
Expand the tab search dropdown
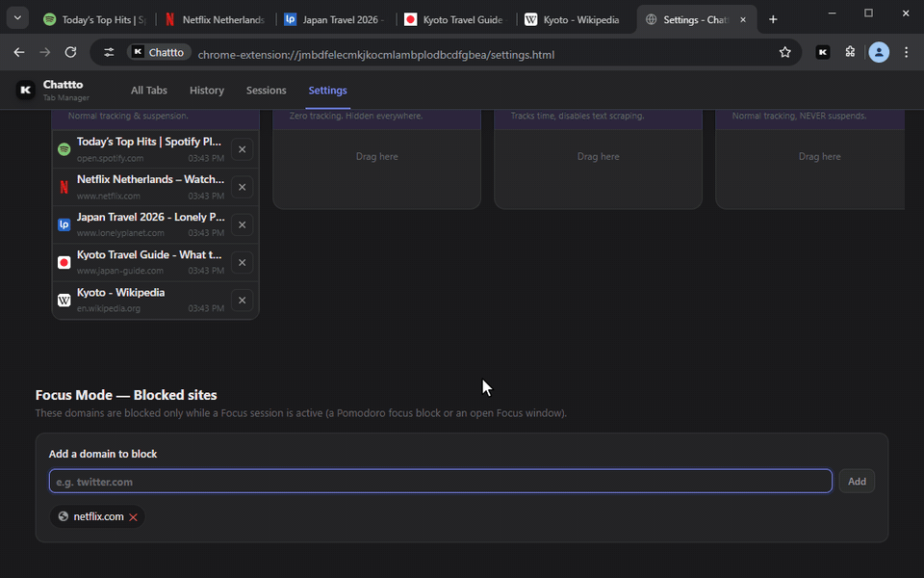click(17, 18)
